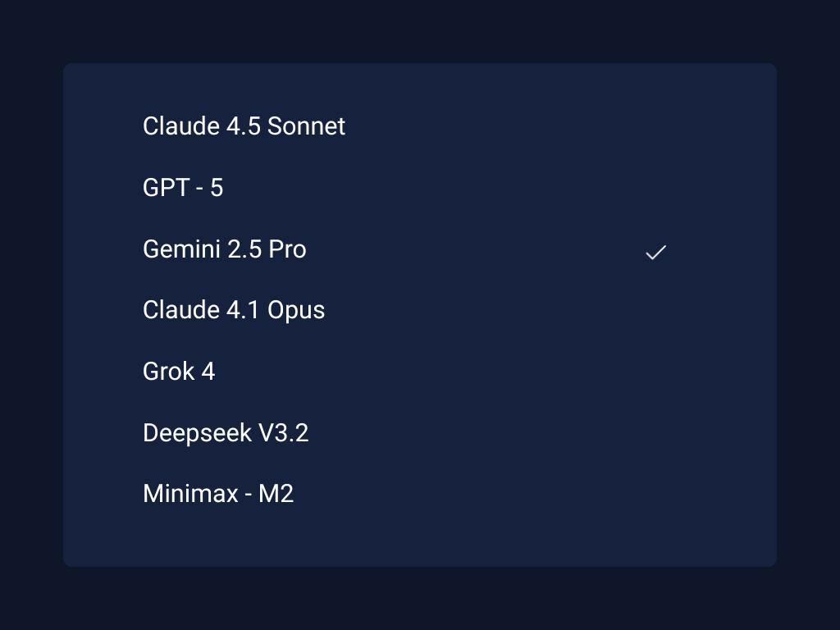Toggle the selected-model tick mark icon

[x=655, y=253]
